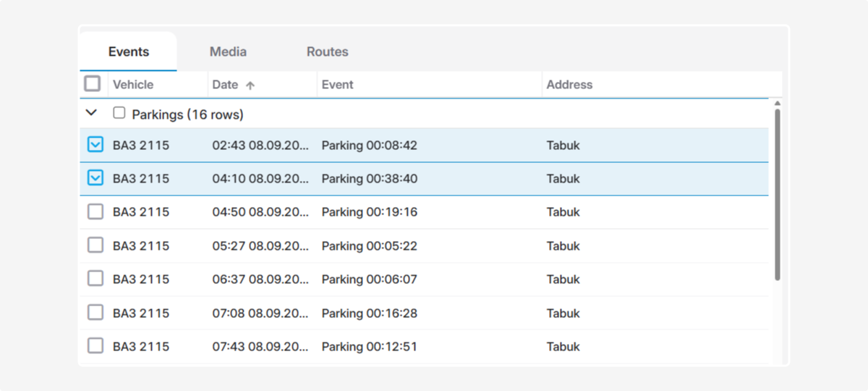Enable checkbox for the 06:37 parking row
Screen dimensions: 868x391
(95, 279)
